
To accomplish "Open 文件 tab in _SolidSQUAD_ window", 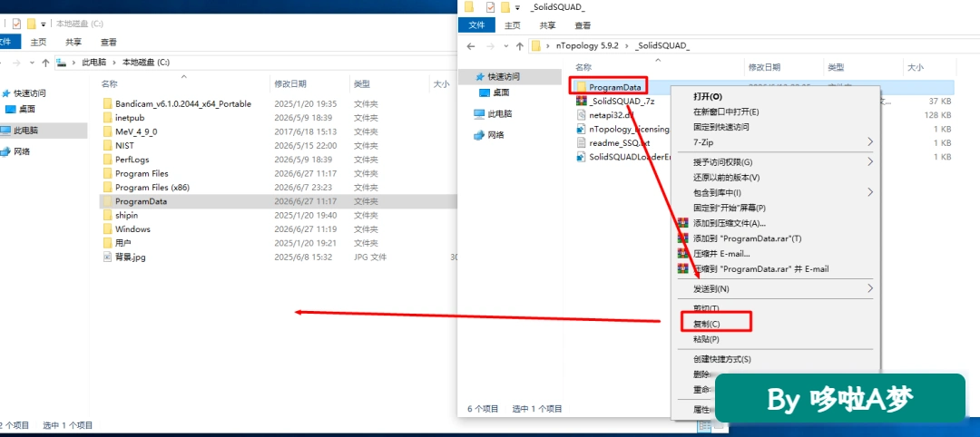I will 477,25.
